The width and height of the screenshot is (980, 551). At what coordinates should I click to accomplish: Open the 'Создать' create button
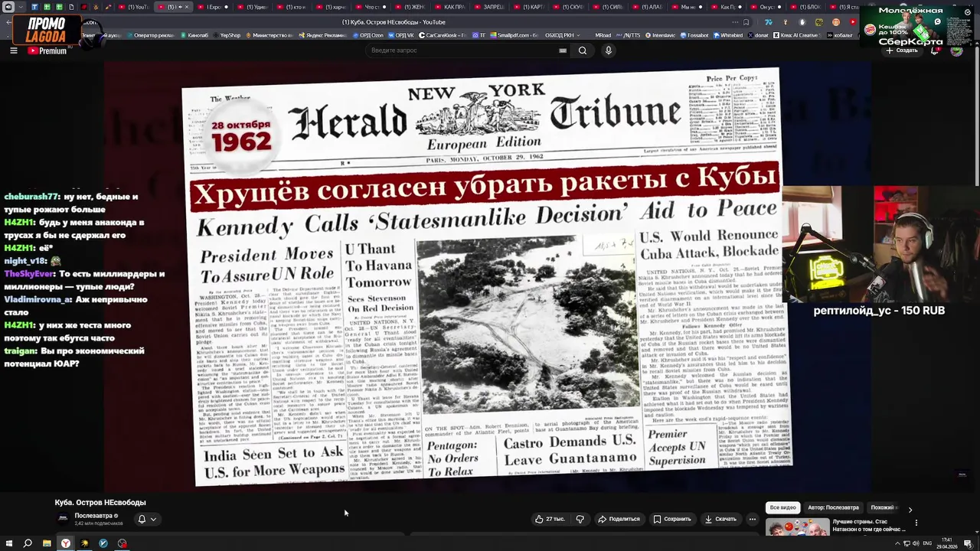tap(902, 51)
